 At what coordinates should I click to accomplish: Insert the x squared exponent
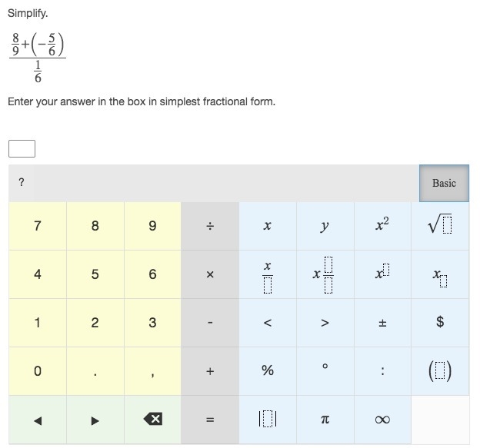pyautogui.click(x=382, y=226)
